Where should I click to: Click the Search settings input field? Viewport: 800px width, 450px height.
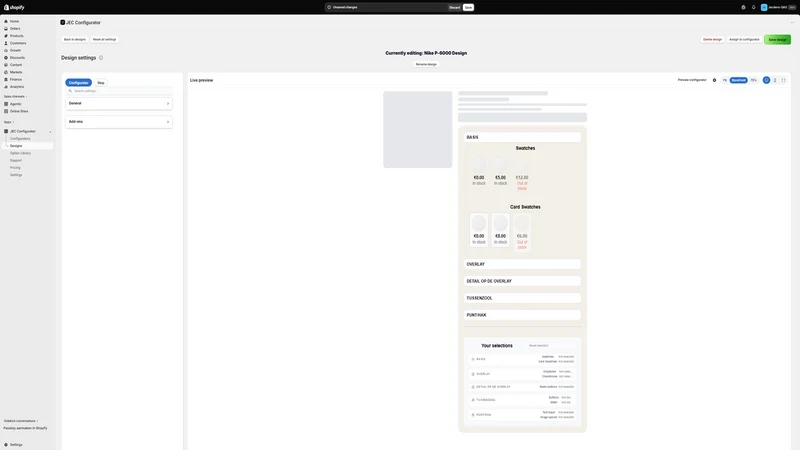pyautogui.click(x=119, y=91)
